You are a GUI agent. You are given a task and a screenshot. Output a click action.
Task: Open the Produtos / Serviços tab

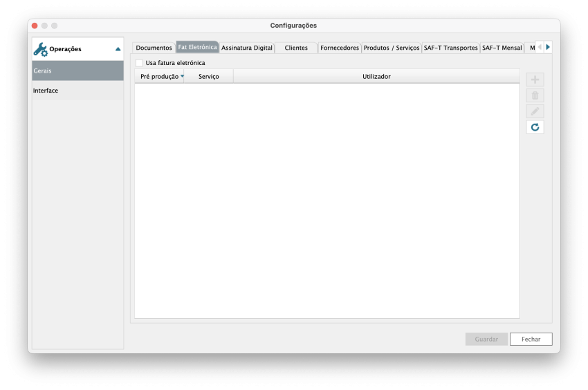[392, 48]
